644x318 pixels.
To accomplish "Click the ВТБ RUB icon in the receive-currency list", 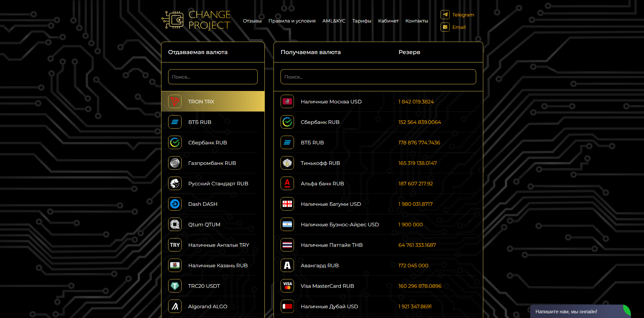I will pyautogui.click(x=287, y=142).
